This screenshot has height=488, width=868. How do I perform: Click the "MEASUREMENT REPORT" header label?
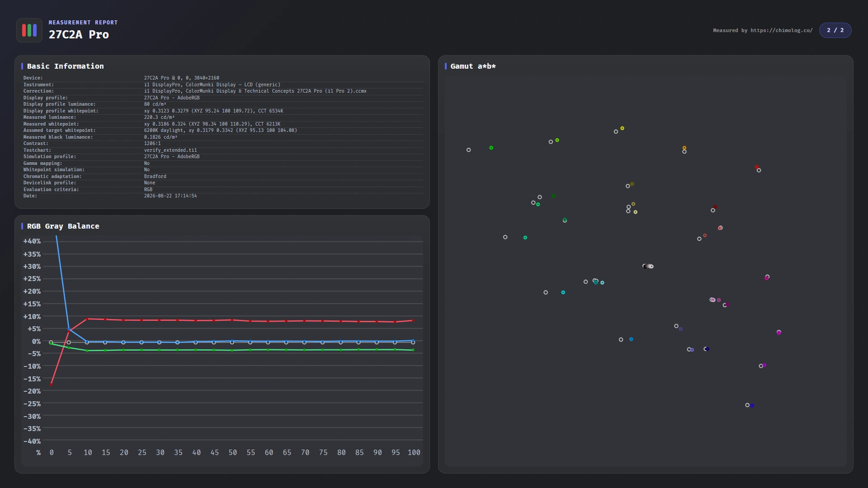(x=83, y=23)
